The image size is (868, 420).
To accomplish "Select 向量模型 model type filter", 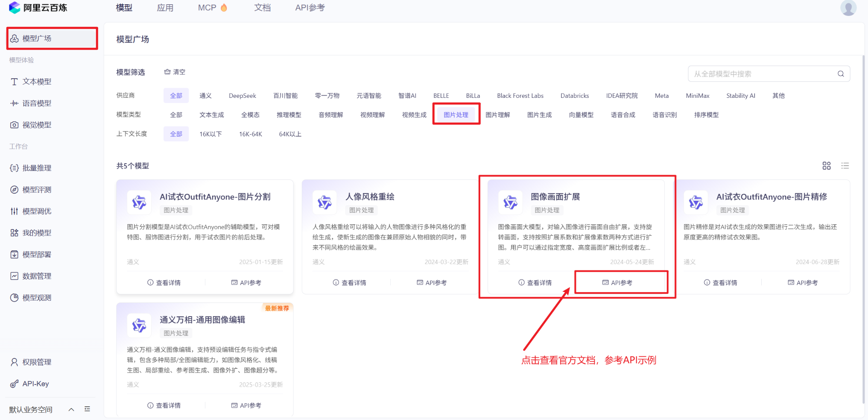I will (x=581, y=115).
